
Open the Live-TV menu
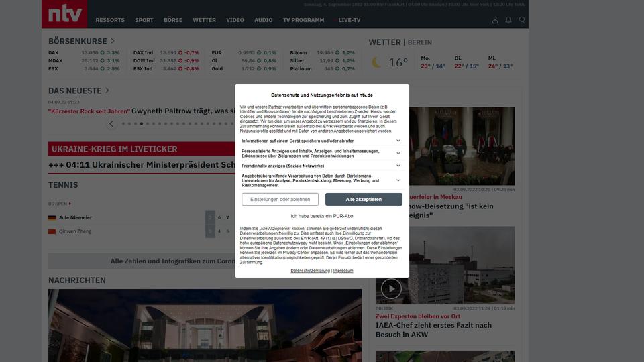pyautogui.click(x=349, y=20)
